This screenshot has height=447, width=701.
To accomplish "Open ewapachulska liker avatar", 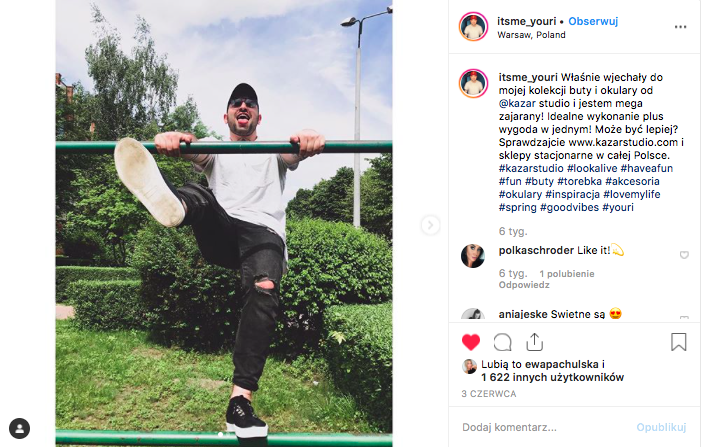I will pos(469,366).
